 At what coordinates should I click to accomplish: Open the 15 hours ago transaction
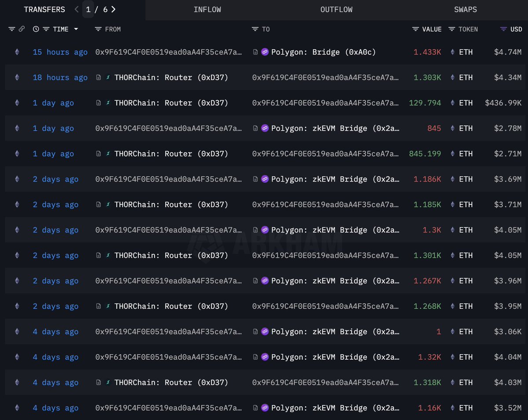[x=60, y=52]
